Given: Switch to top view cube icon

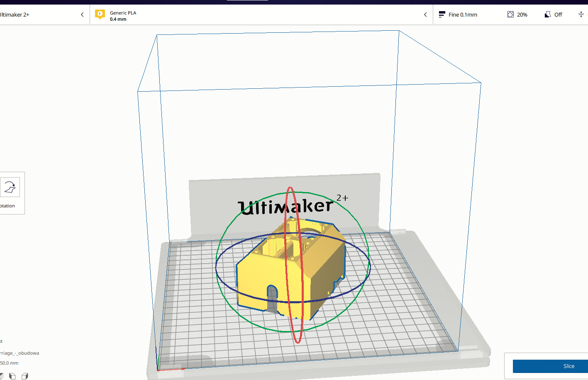Looking at the screenshot, I should point(1,376).
